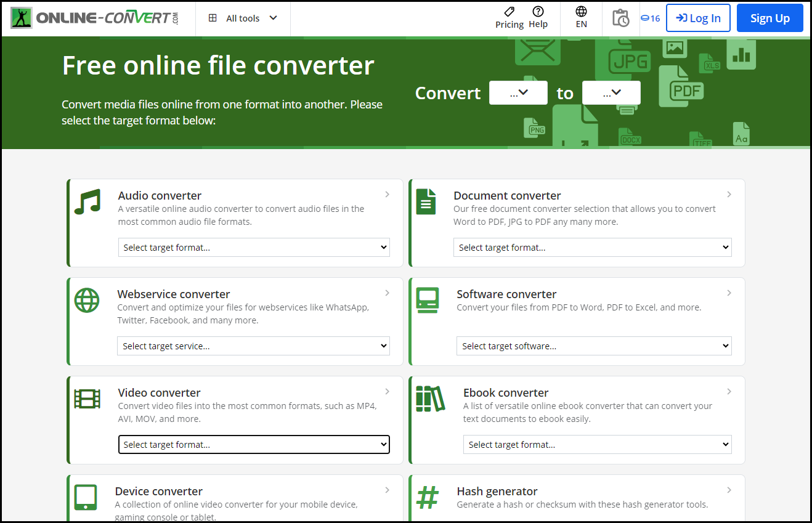Click the Video converter film strip icon
812x523 pixels.
click(x=87, y=399)
